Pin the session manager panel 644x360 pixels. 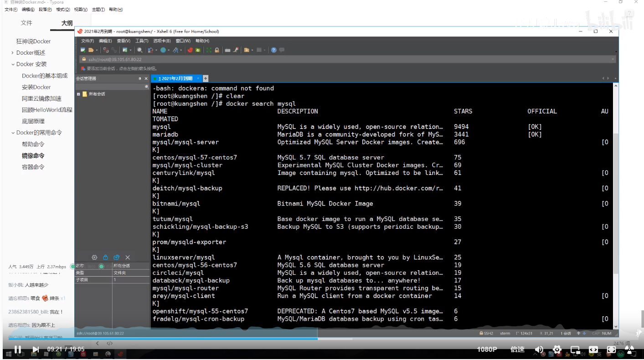point(140,78)
